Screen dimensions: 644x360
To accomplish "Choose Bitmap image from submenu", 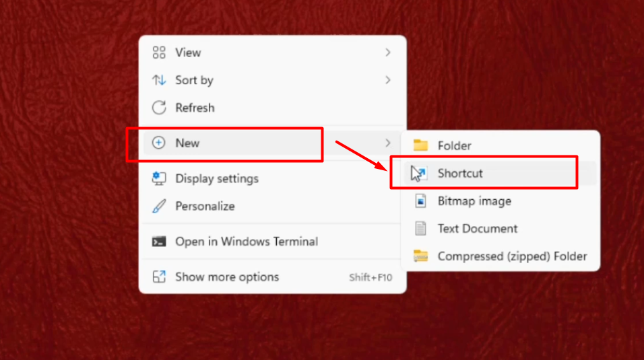I will coord(501,201).
